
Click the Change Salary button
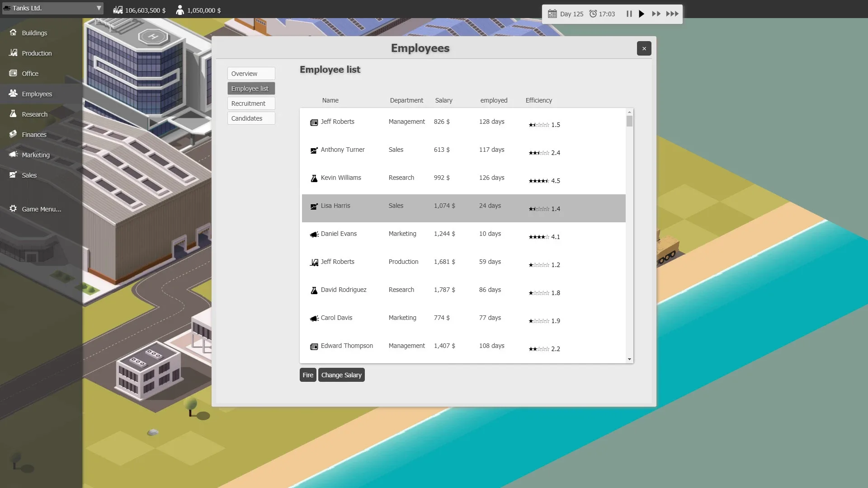click(x=341, y=375)
